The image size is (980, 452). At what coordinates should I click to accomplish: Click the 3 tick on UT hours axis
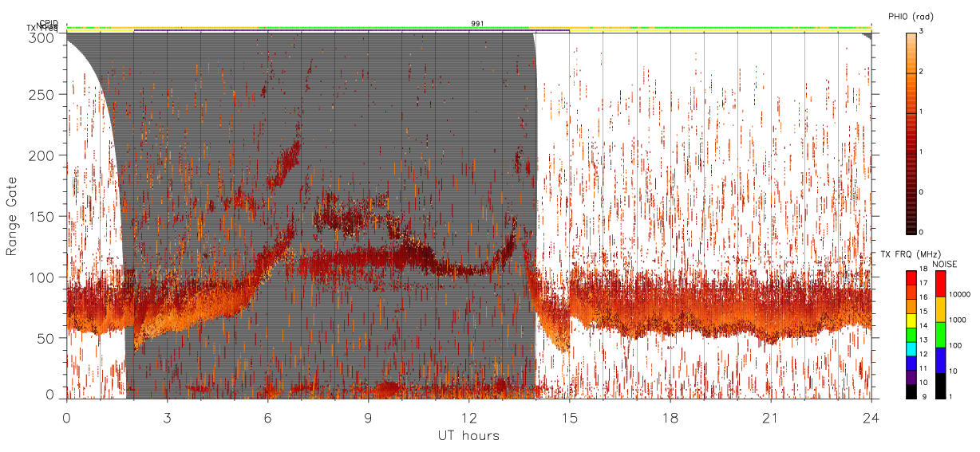[167, 417]
